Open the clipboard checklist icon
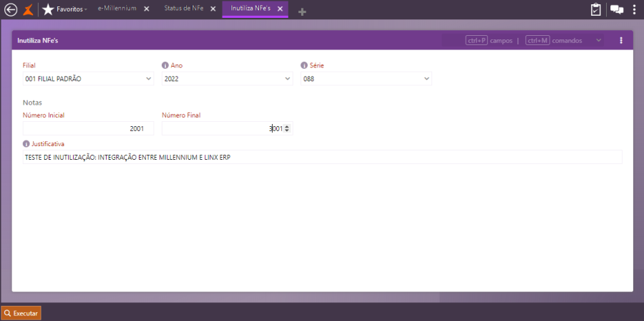644x321 pixels. pos(595,9)
